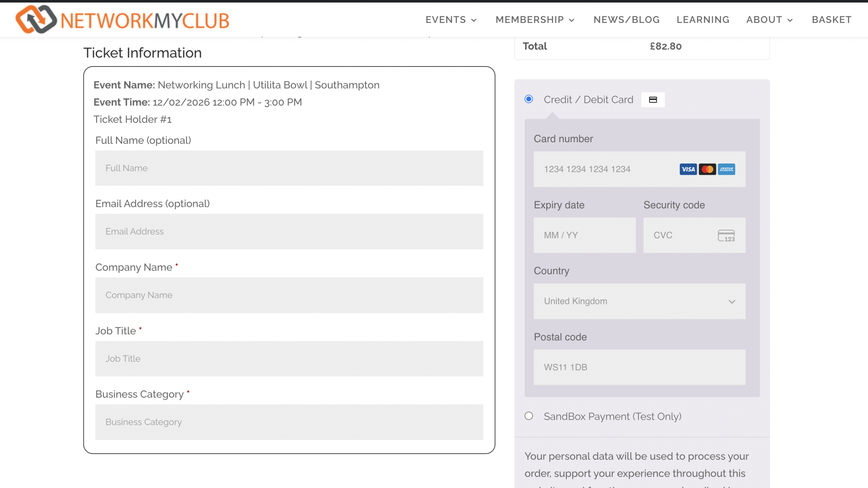Click the NETWORKMYCLUB wordmark text
This screenshot has width=868, height=488.
145,21
